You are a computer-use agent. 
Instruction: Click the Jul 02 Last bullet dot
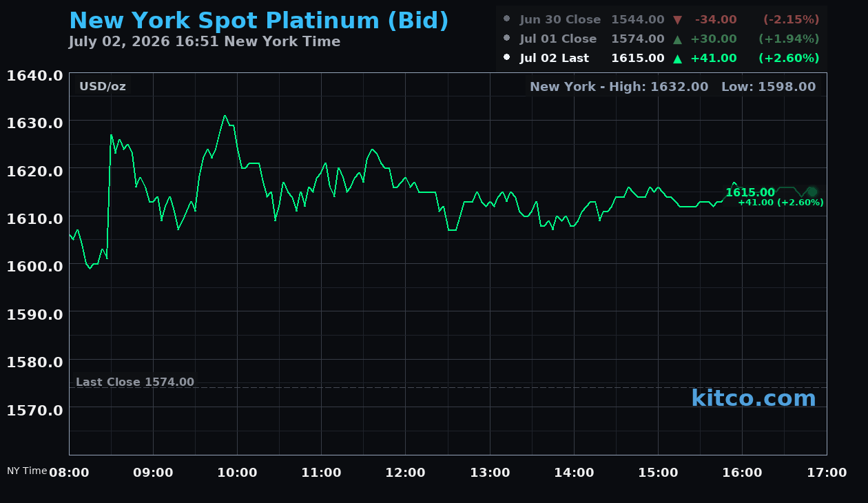507,58
